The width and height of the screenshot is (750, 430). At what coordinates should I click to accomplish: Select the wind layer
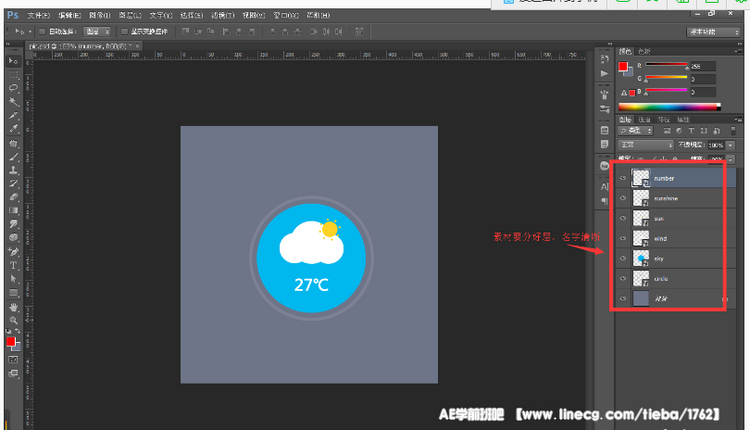click(x=670, y=238)
